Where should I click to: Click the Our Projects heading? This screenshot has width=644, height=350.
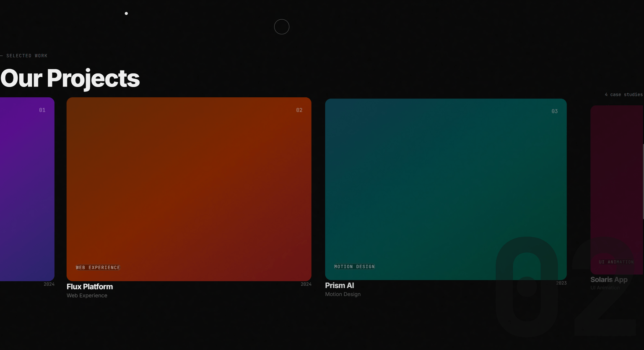[70, 78]
